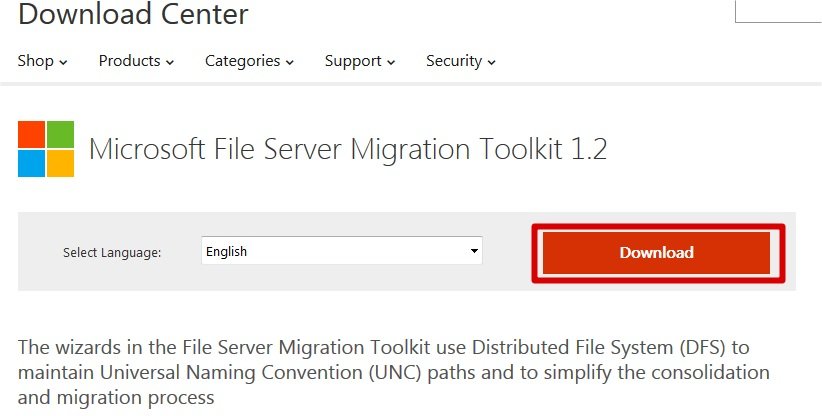Open the Security menu

click(454, 61)
